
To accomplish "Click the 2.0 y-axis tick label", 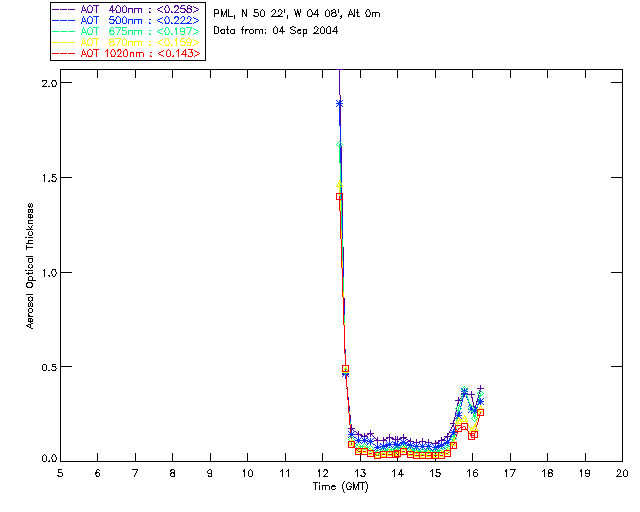I will [48, 83].
